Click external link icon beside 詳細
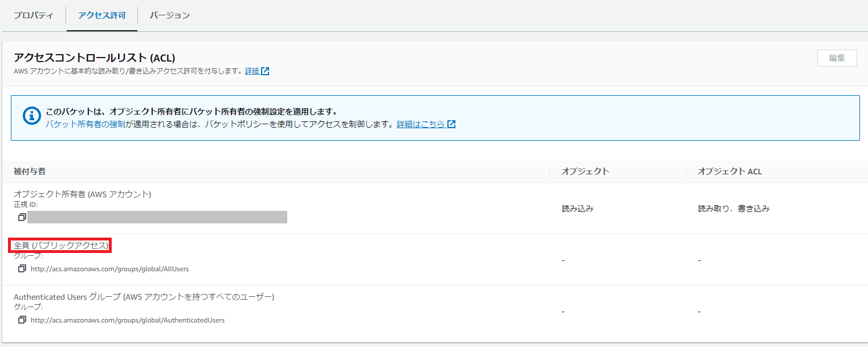This screenshot has height=347, width=868. pyautogui.click(x=265, y=71)
